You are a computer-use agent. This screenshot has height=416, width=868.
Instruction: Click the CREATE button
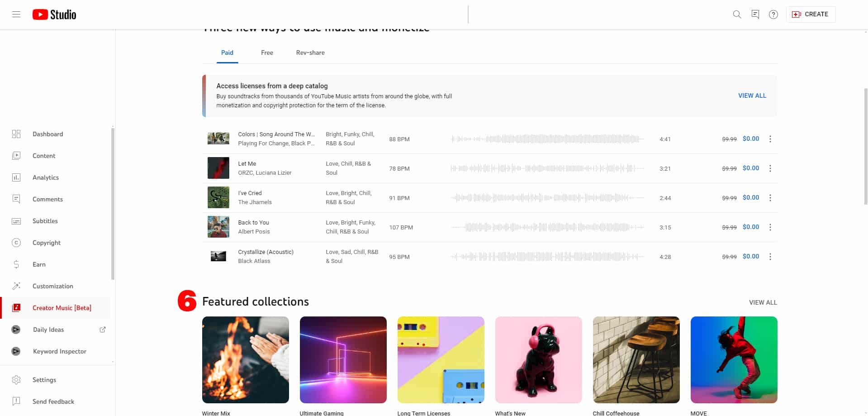coord(811,14)
